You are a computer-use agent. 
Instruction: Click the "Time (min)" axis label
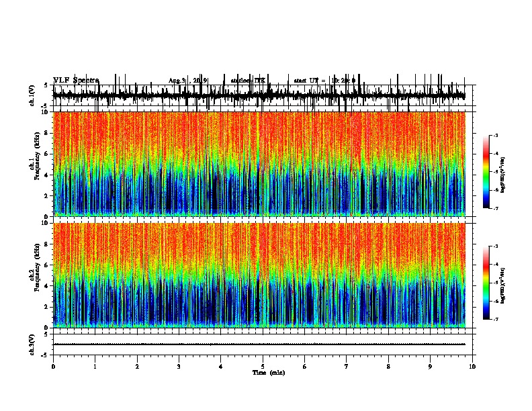coord(269,373)
